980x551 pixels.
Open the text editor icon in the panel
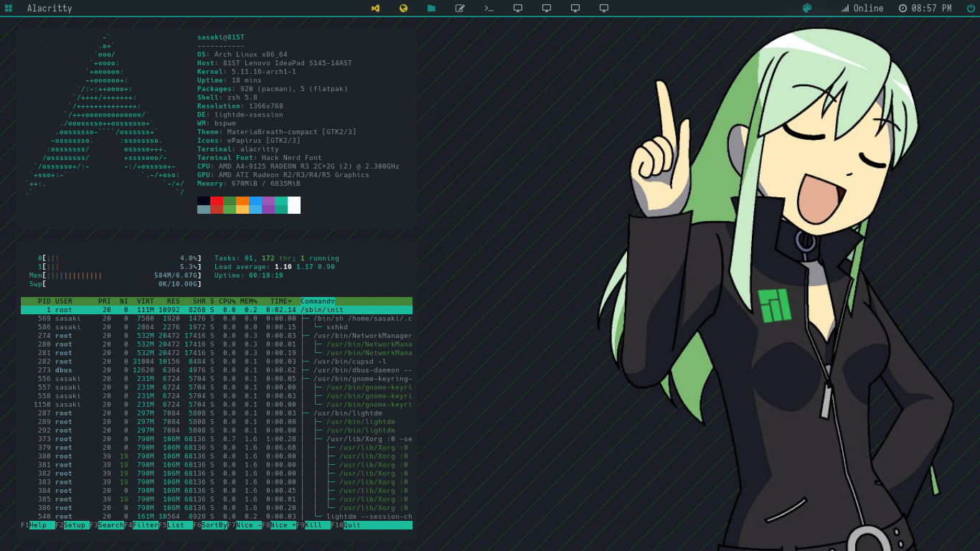click(x=460, y=8)
